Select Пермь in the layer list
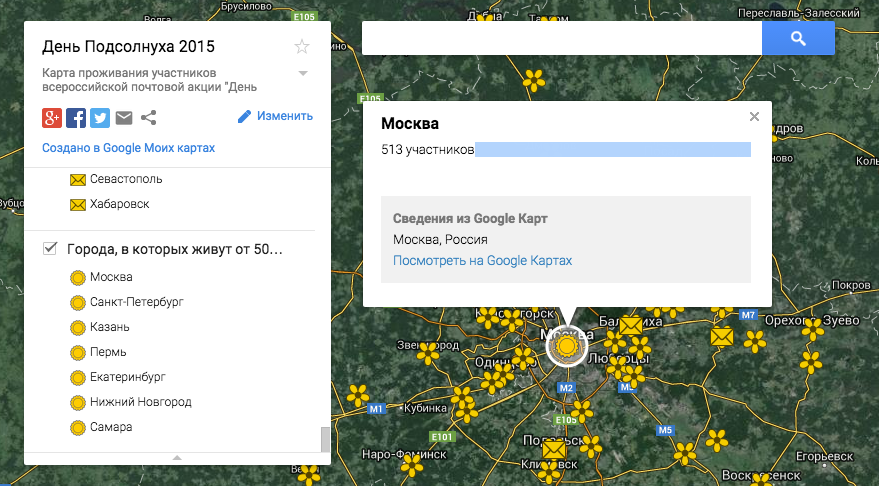This screenshot has width=879, height=486. coord(108,352)
